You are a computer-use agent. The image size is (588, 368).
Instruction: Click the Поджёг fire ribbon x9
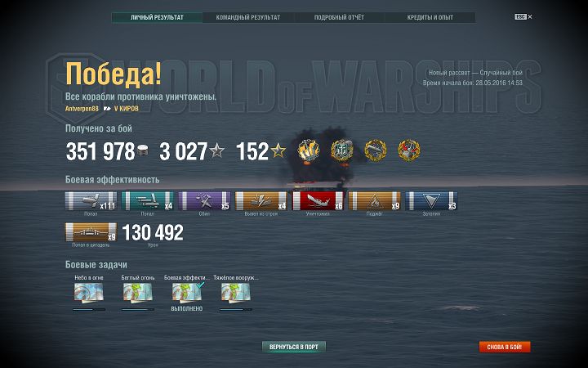(x=374, y=201)
